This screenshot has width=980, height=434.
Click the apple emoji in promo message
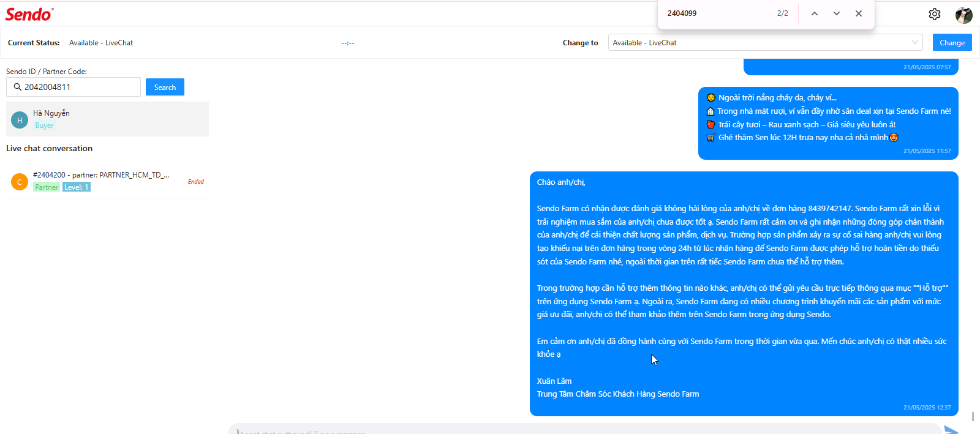[x=710, y=124]
